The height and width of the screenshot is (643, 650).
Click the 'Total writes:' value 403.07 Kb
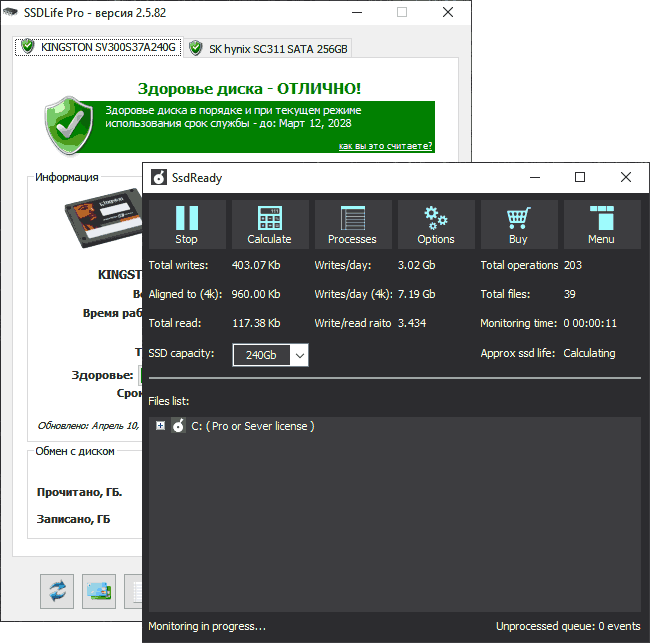pos(256,265)
